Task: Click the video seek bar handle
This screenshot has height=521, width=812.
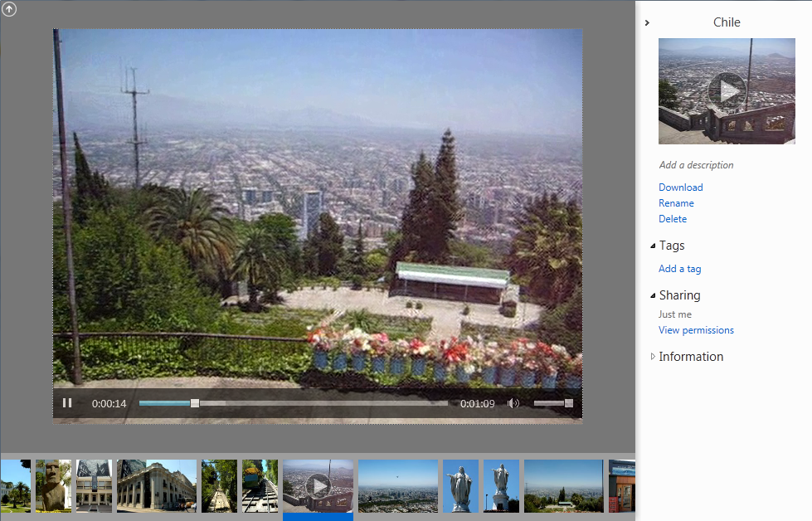Action: click(195, 403)
